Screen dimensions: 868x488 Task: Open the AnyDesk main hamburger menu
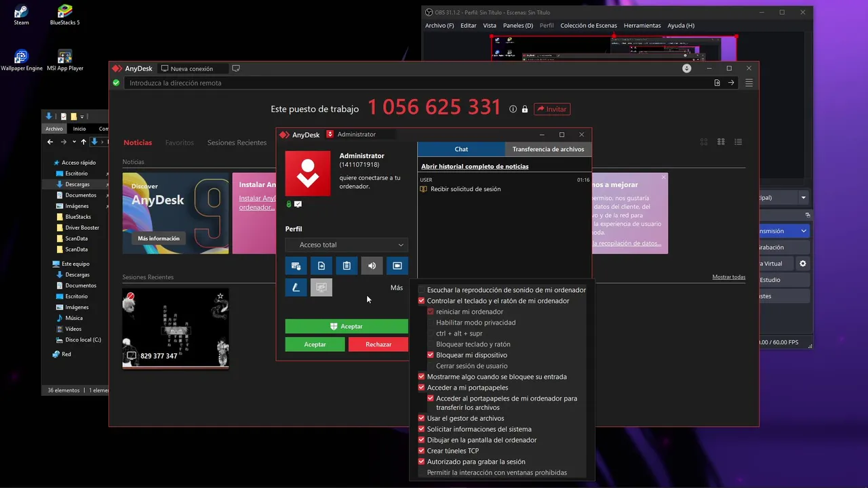coord(749,83)
